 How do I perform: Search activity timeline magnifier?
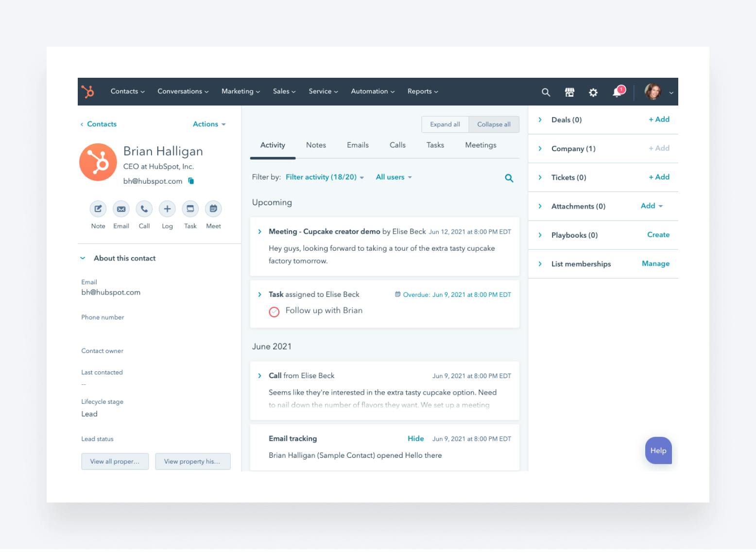(x=509, y=178)
